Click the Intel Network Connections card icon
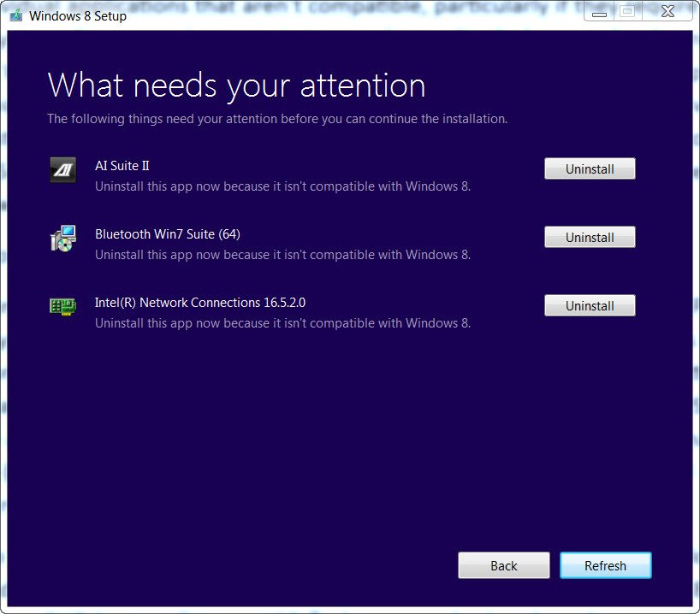 [x=63, y=306]
